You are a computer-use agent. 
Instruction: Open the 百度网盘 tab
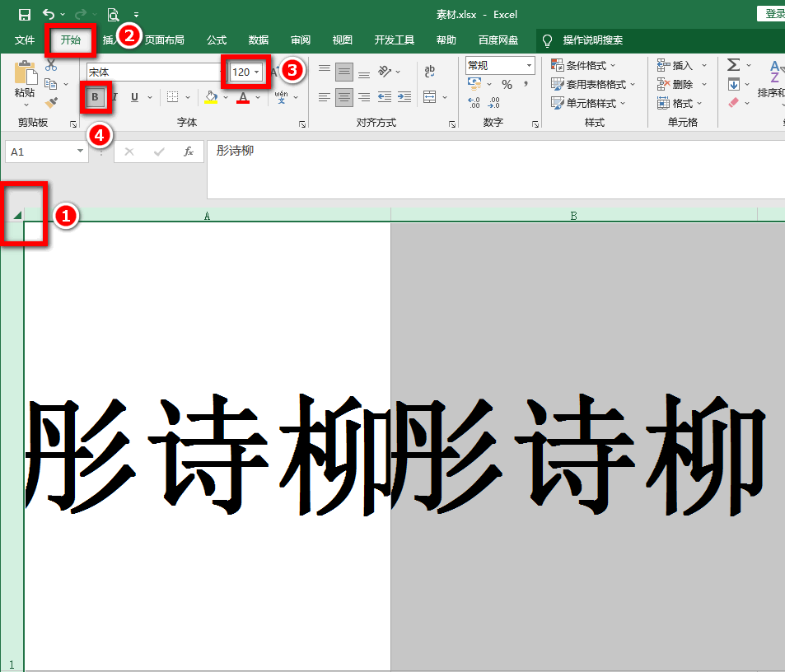pyautogui.click(x=498, y=40)
